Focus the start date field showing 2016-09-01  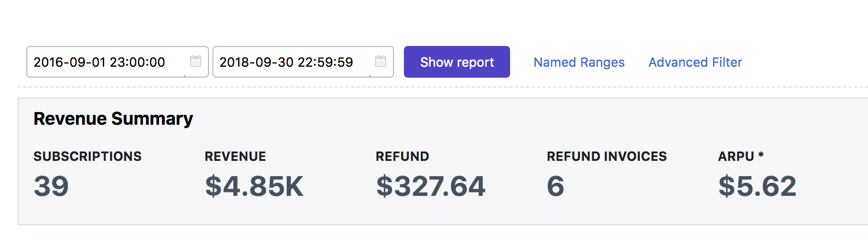pos(118,62)
